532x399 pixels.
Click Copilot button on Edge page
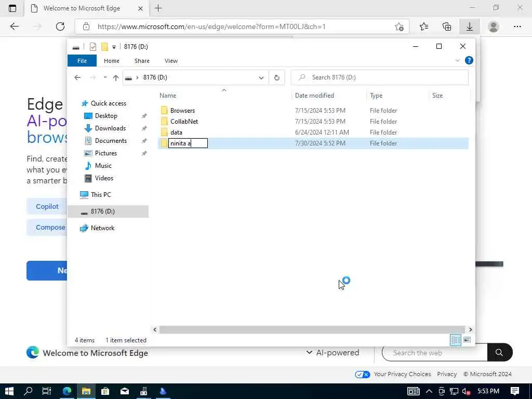pyautogui.click(x=47, y=207)
